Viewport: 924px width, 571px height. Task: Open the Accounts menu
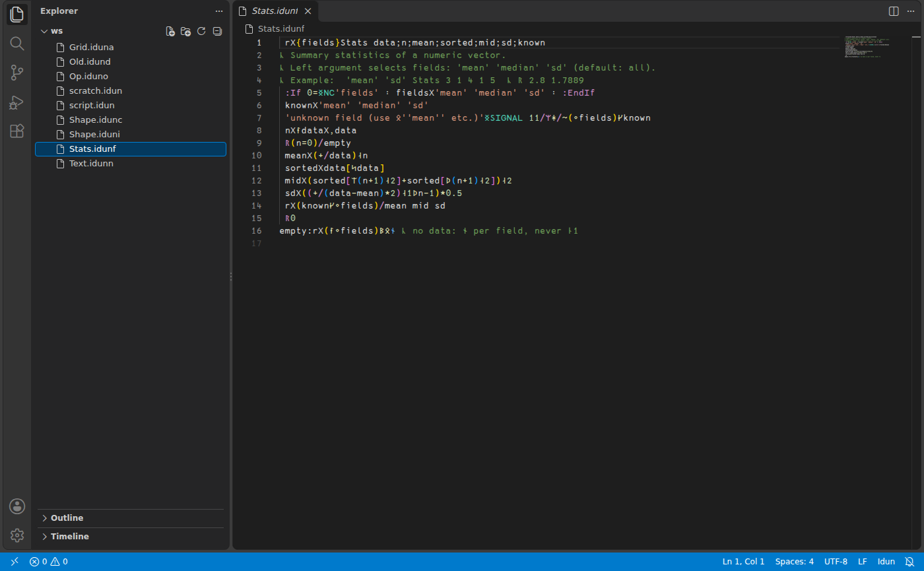point(17,506)
